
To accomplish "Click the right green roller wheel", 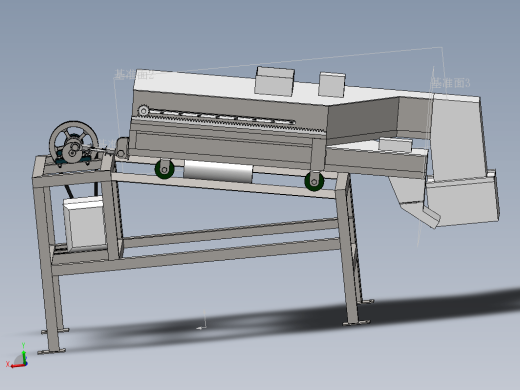I will point(314,181).
